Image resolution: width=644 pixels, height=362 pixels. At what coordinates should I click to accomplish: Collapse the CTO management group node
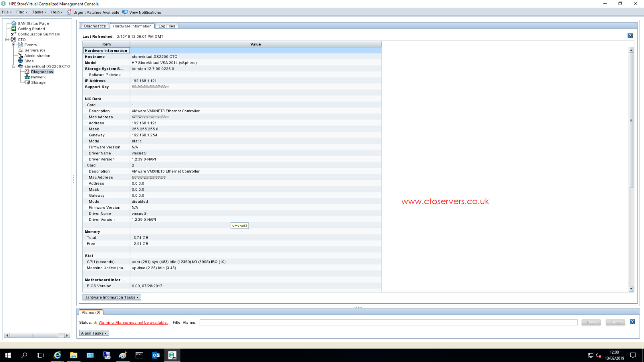[7, 39]
